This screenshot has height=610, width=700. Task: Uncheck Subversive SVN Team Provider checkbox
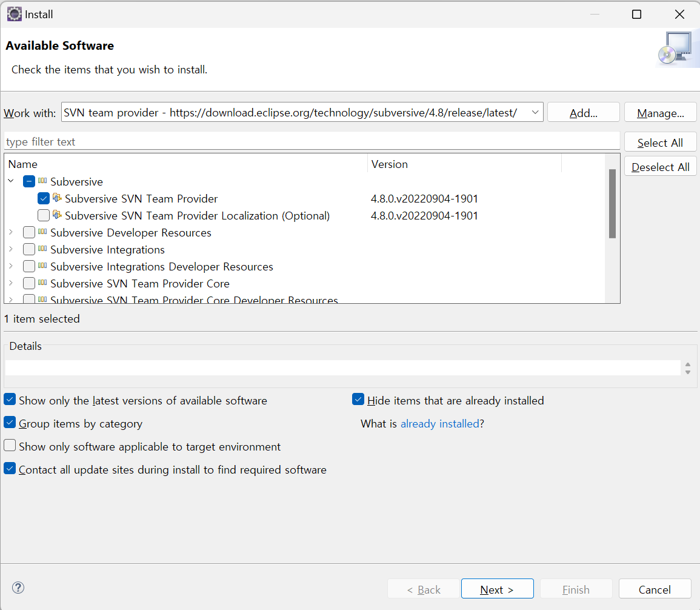pyautogui.click(x=44, y=198)
